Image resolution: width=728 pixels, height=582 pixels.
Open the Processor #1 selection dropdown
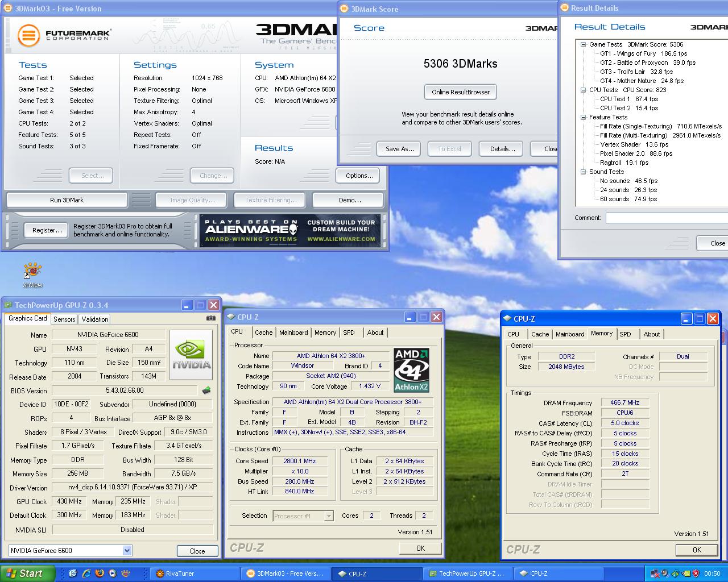point(328,516)
